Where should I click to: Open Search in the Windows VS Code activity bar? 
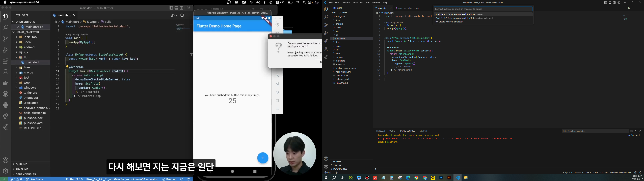click(x=326, y=17)
